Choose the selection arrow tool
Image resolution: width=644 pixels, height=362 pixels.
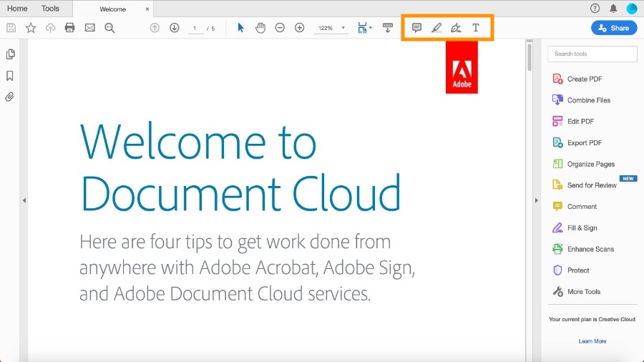pos(240,28)
